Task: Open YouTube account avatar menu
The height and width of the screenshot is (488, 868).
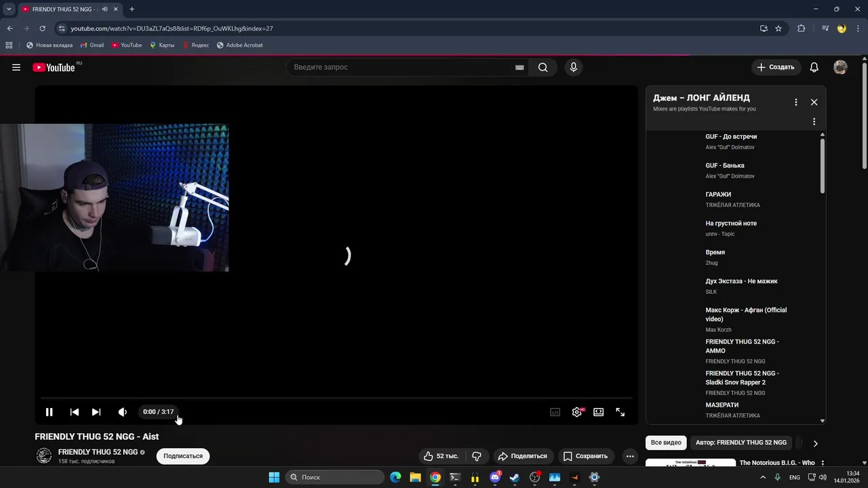Action: [x=840, y=67]
